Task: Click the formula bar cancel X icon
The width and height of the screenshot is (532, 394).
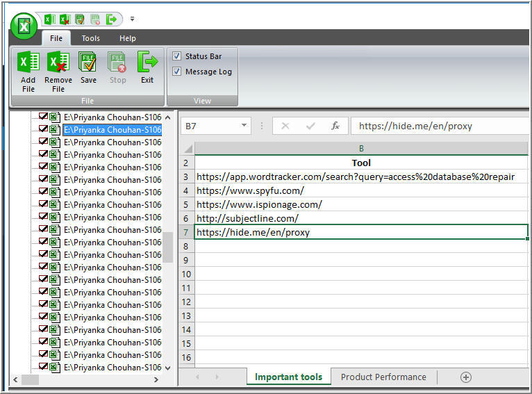Action: coord(285,126)
